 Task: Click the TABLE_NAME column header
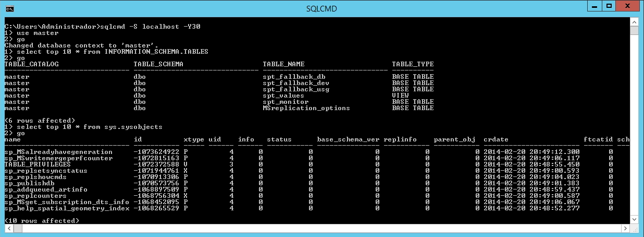coord(284,64)
